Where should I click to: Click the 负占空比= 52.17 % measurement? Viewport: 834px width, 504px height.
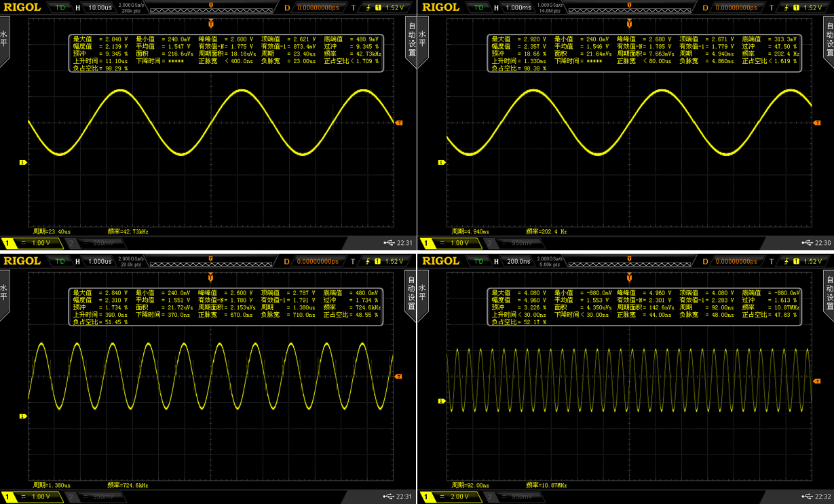pyautogui.click(x=519, y=322)
